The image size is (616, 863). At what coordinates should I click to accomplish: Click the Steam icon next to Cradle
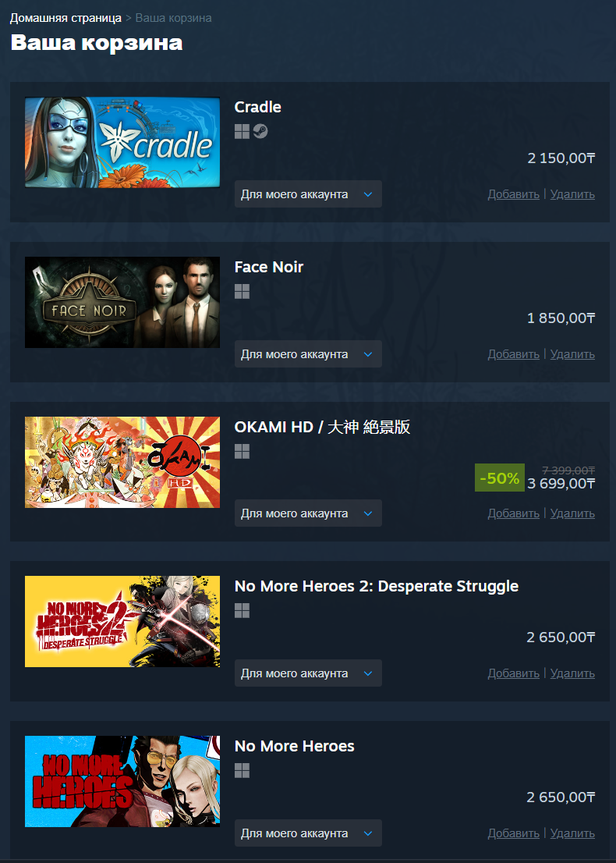[260, 132]
